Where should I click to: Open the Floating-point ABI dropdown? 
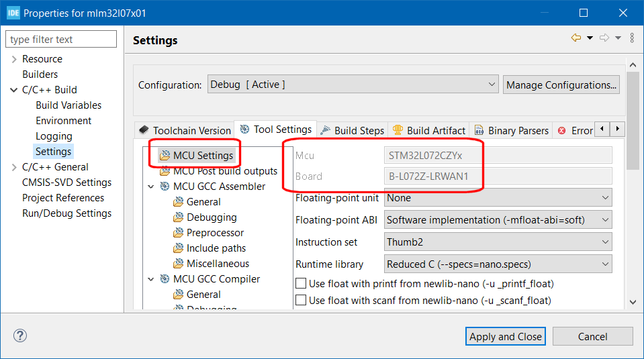click(498, 219)
